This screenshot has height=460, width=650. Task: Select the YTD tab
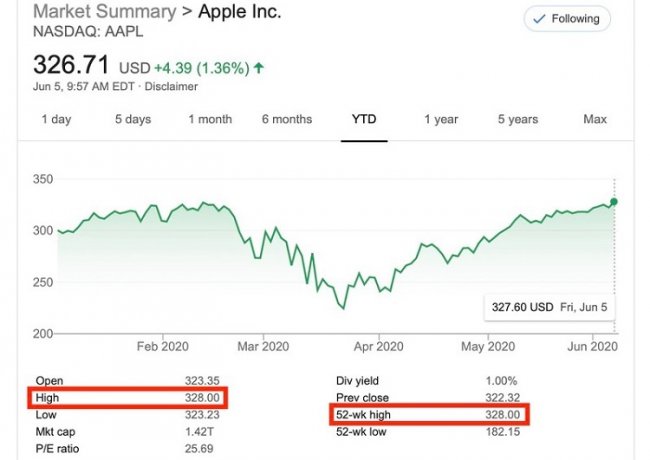click(364, 120)
